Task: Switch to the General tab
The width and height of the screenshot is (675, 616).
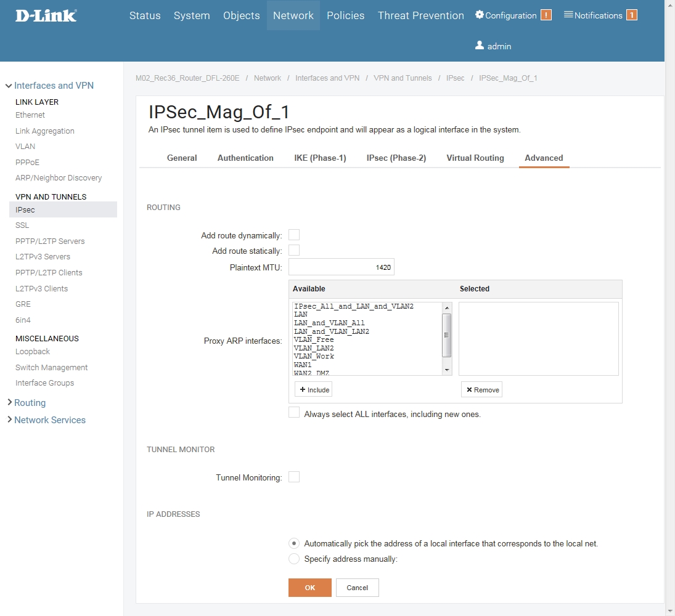Action: coord(182,158)
